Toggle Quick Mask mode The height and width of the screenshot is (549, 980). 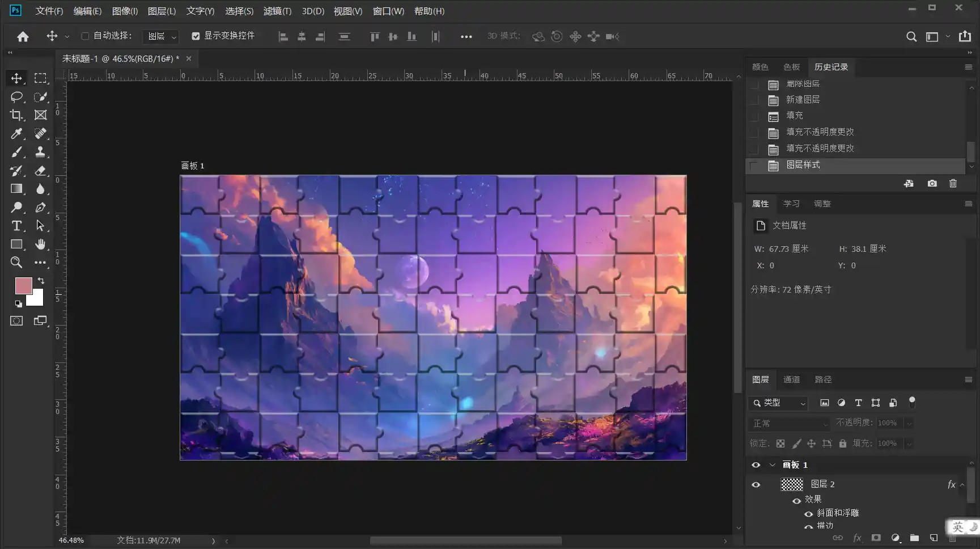click(16, 321)
